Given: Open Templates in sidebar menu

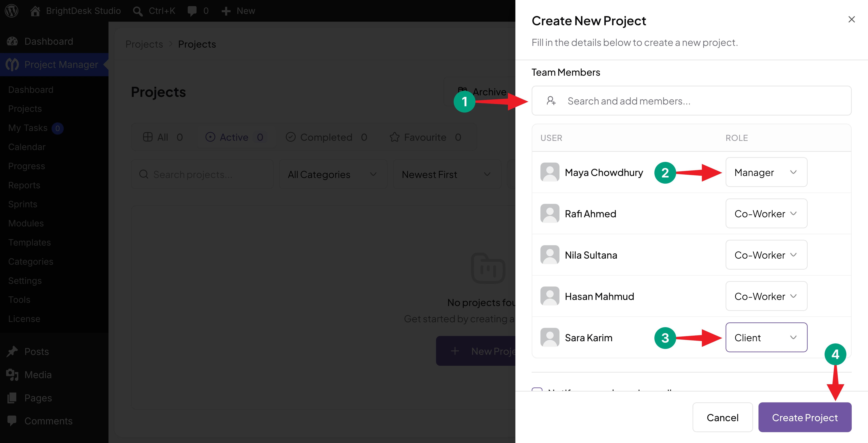Looking at the screenshot, I should tap(29, 242).
